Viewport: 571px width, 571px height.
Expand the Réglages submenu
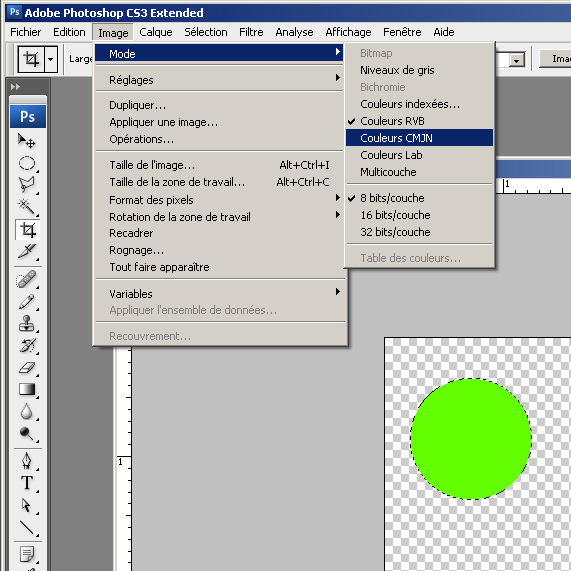point(219,80)
